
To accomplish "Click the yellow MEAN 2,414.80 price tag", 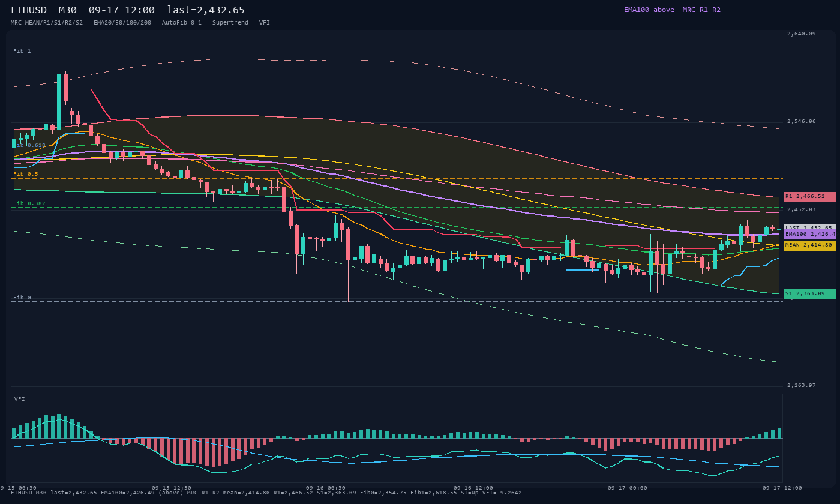I will (809, 245).
